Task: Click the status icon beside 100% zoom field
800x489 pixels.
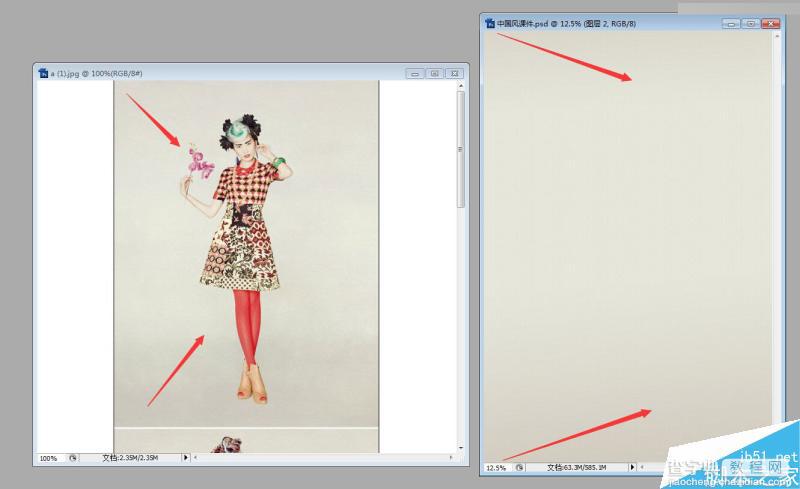Action: (73, 458)
